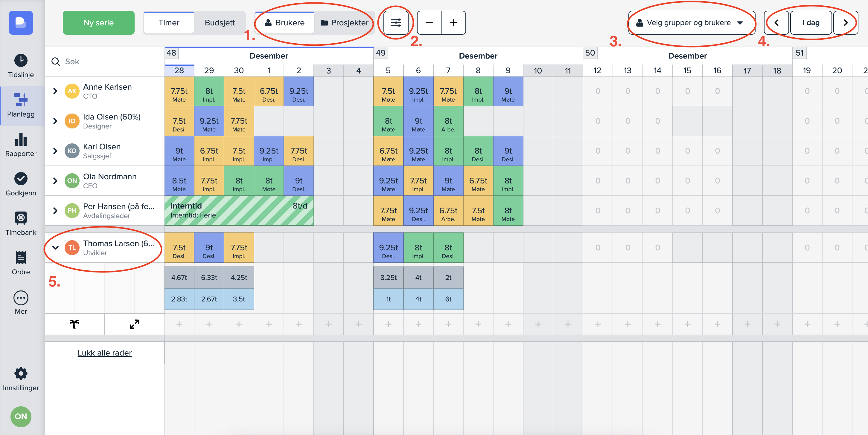The width and height of the screenshot is (868, 435).
Task: Select the Timer tab
Action: [x=169, y=23]
